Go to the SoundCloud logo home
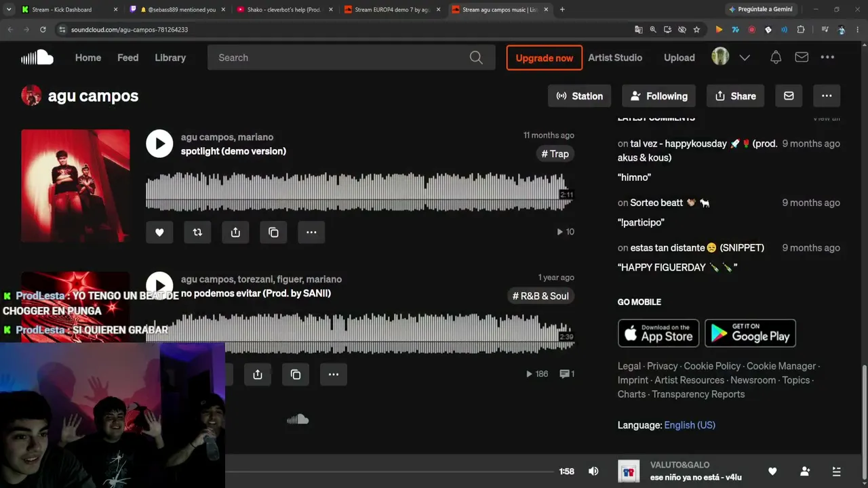The width and height of the screenshot is (868, 488). 37,58
